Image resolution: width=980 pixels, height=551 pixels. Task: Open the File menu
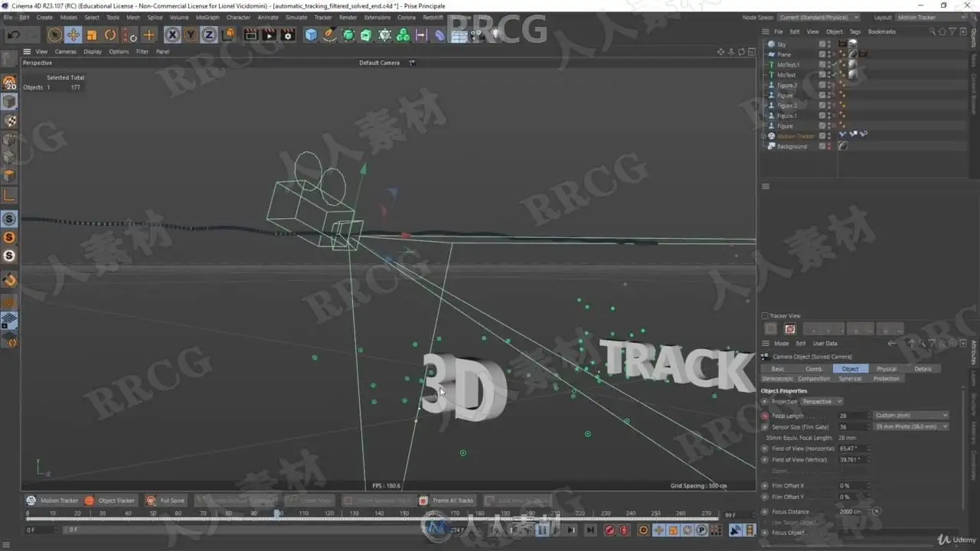click(x=8, y=17)
